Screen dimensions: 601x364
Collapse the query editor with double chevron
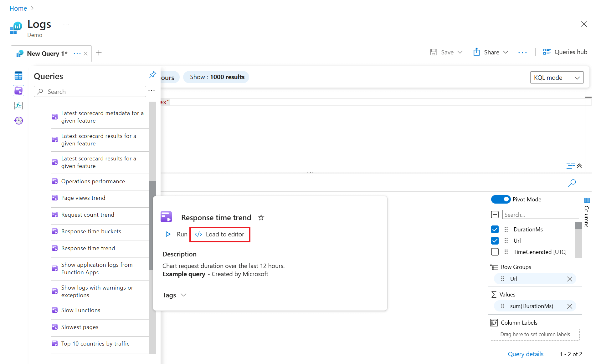click(x=579, y=166)
